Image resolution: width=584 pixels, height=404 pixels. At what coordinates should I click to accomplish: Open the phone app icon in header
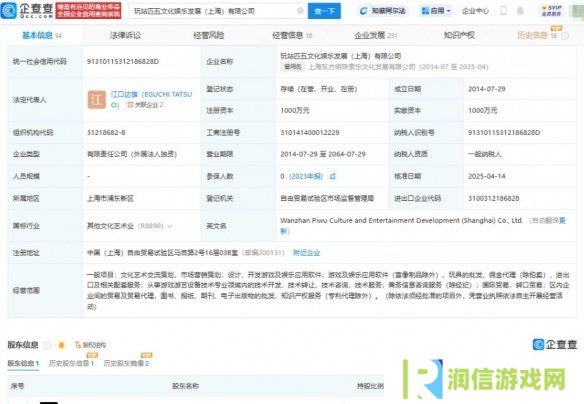tap(503, 11)
